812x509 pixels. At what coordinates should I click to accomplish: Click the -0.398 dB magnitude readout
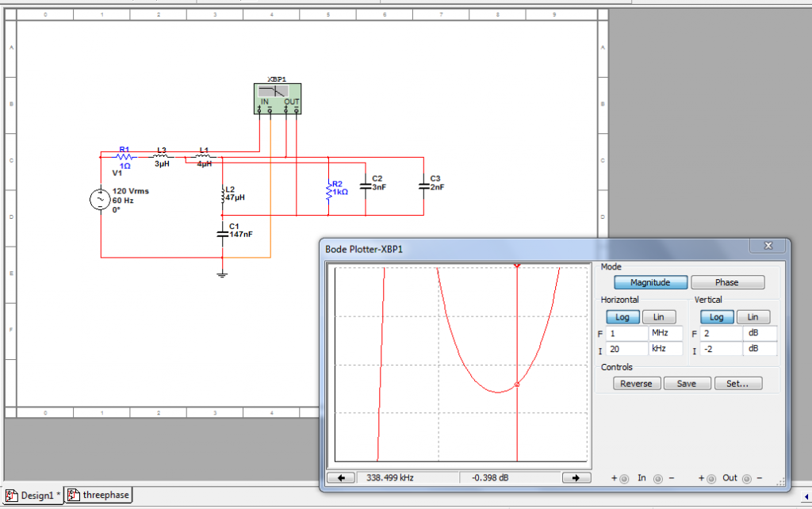490,477
